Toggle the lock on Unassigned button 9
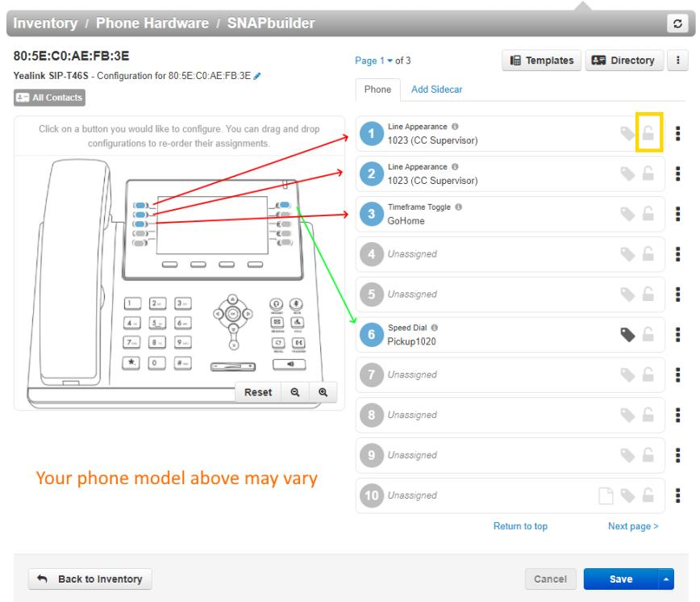 pos(648,454)
